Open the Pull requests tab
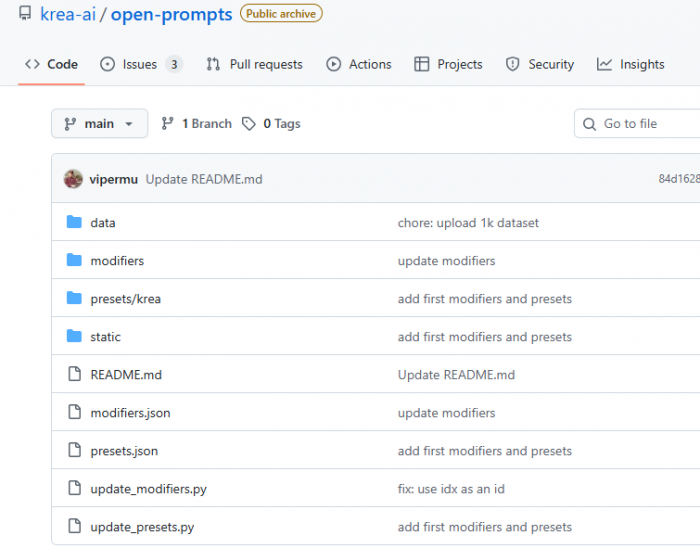Viewport: 700px width, 548px height. (x=254, y=64)
